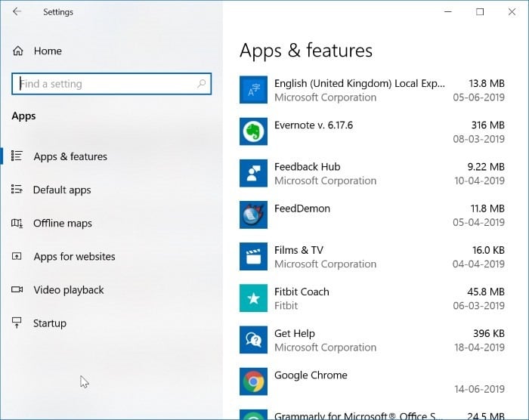Click the Offline maps map icon
Viewport: 529px width, 420px height.
[x=17, y=223]
